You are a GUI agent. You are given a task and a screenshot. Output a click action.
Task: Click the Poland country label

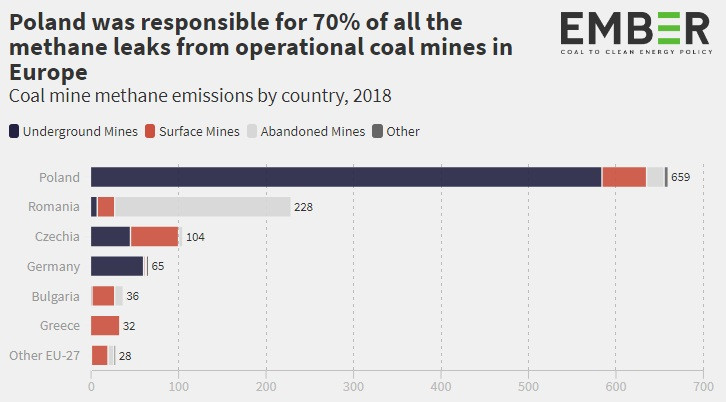point(59,177)
